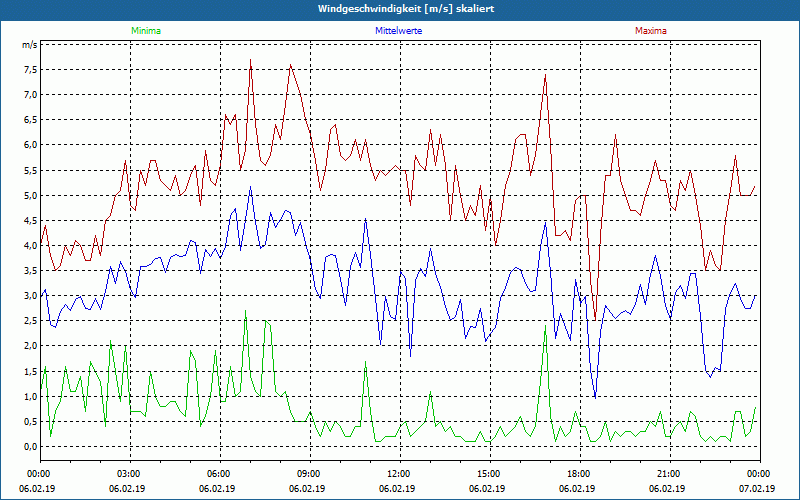The width and height of the screenshot is (800, 500).
Task: Click the 6,5 y-axis value
Action: pos(31,120)
